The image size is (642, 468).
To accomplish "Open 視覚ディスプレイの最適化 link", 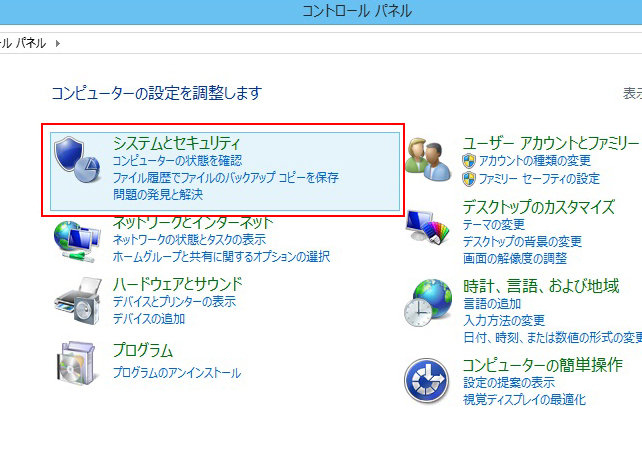I will click(524, 399).
